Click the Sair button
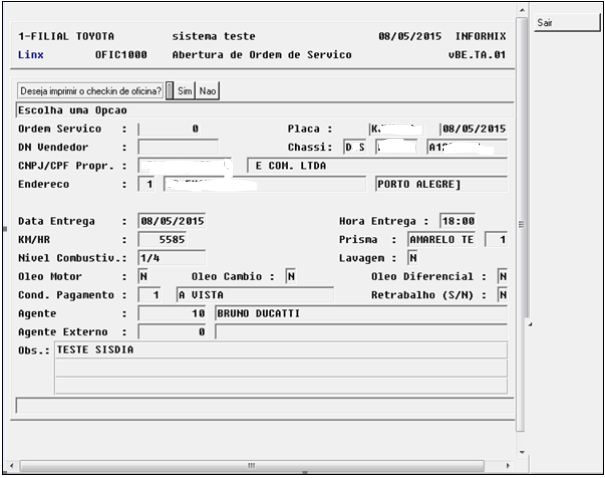 click(x=566, y=22)
